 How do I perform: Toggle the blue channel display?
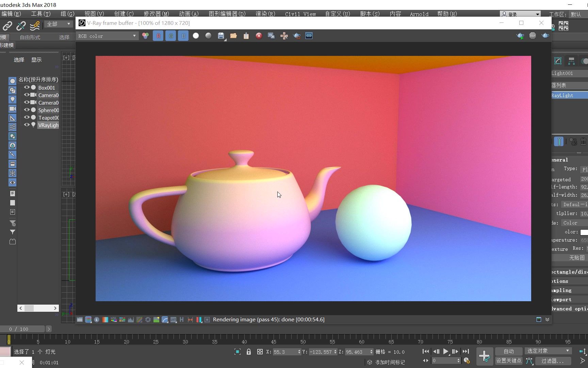pyautogui.click(x=183, y=35)
